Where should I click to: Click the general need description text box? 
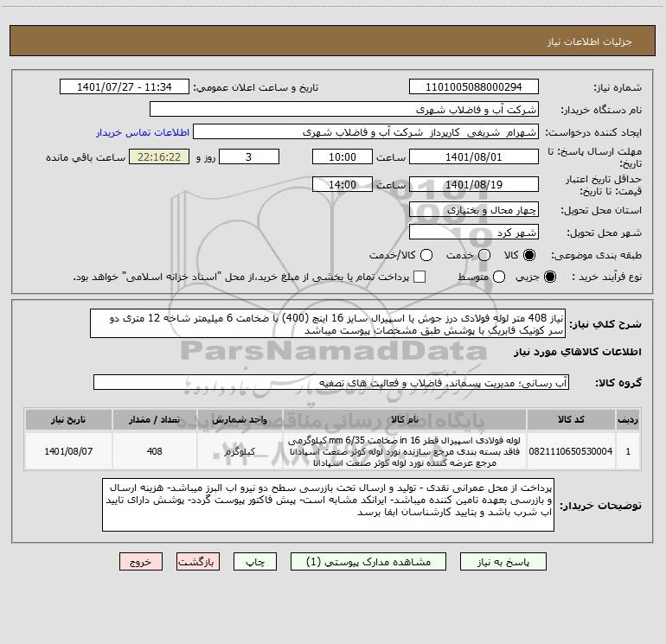tap(328, 323)
